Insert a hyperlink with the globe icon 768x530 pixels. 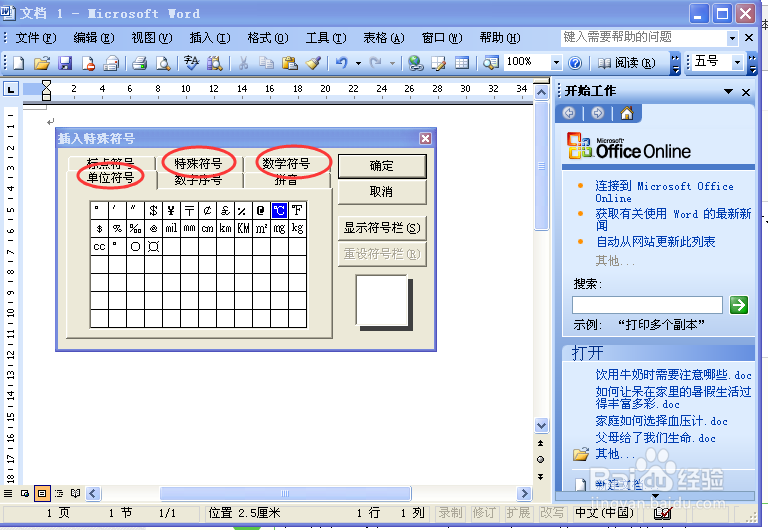[x=416, y=63]
